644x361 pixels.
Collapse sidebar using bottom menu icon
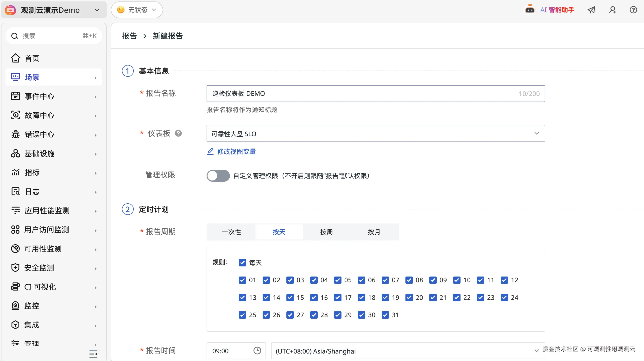coord(93,354)
